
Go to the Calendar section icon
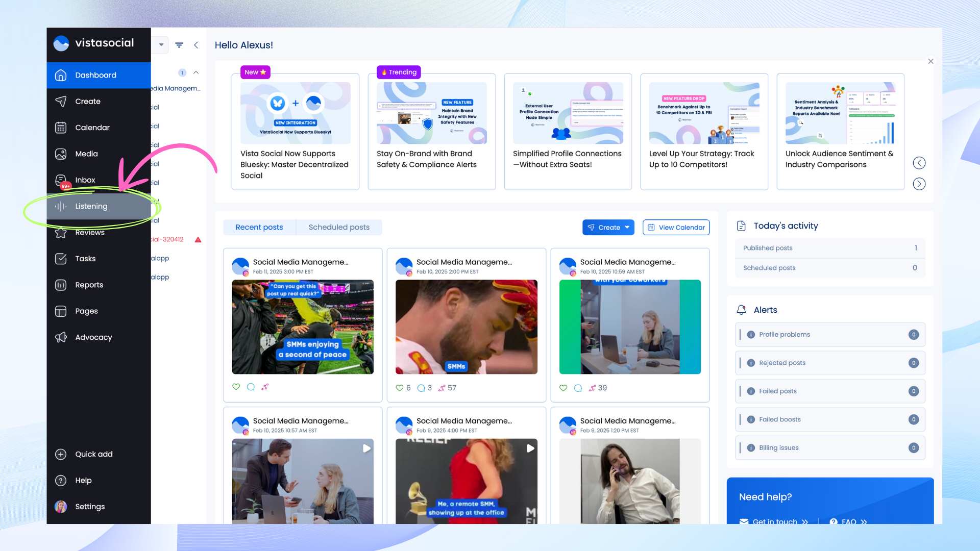[61, 128]
